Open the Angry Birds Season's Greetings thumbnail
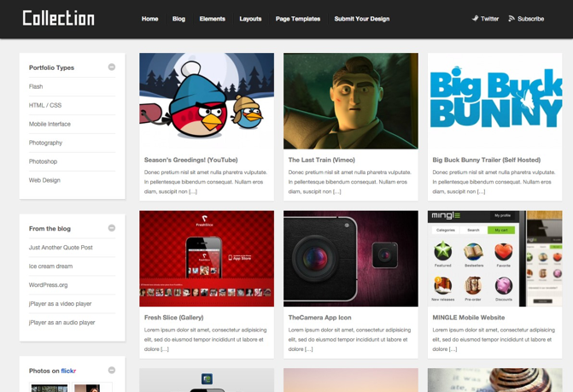573x392 pixels. (x=207, y=101)
